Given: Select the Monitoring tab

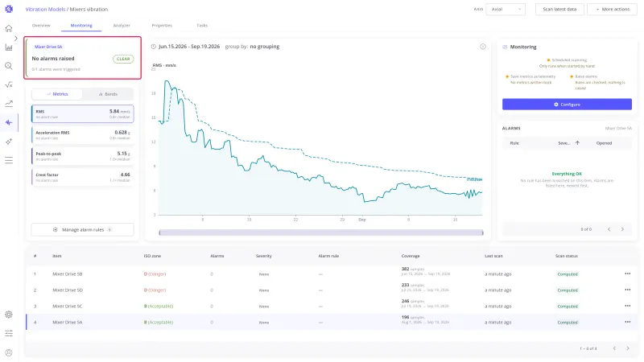Looking at the screenshot, I should click(81, 26).
